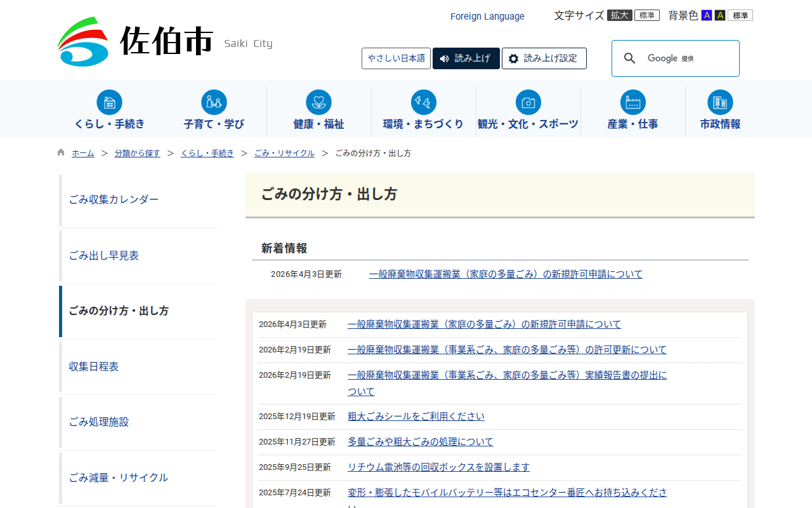Reset background color to 標準
Image resolution: width=812 pixels, height=508 pixels.
[740, 15]
